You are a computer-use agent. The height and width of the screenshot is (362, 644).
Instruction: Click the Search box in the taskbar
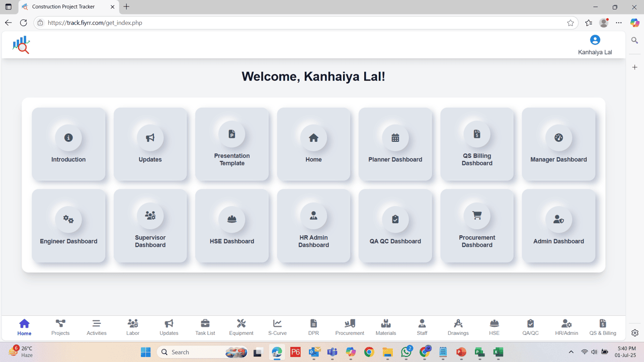(201, 352)
